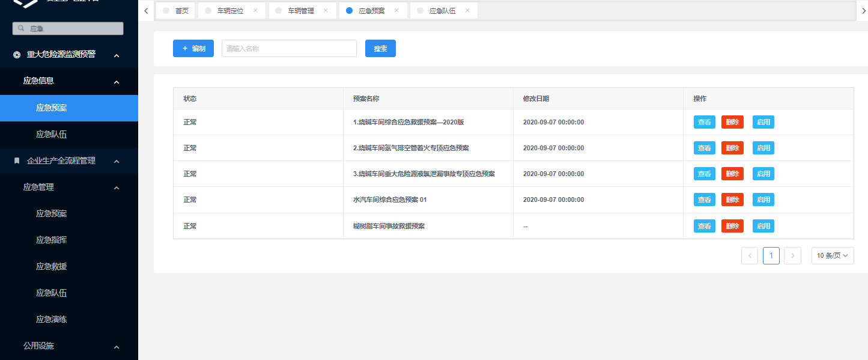Click the next page arrow in pagination
The height and width of the screenshot is (360, 868).
[792, 255]
